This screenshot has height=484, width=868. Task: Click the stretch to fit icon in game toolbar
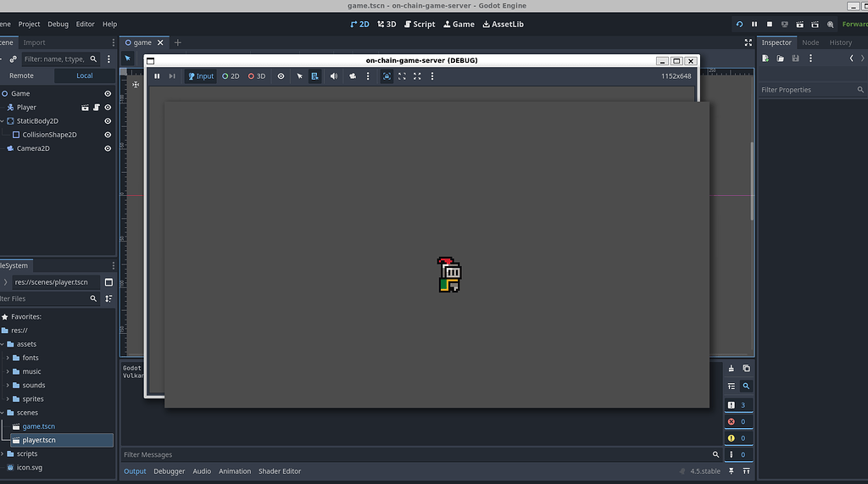pos(417,76)
